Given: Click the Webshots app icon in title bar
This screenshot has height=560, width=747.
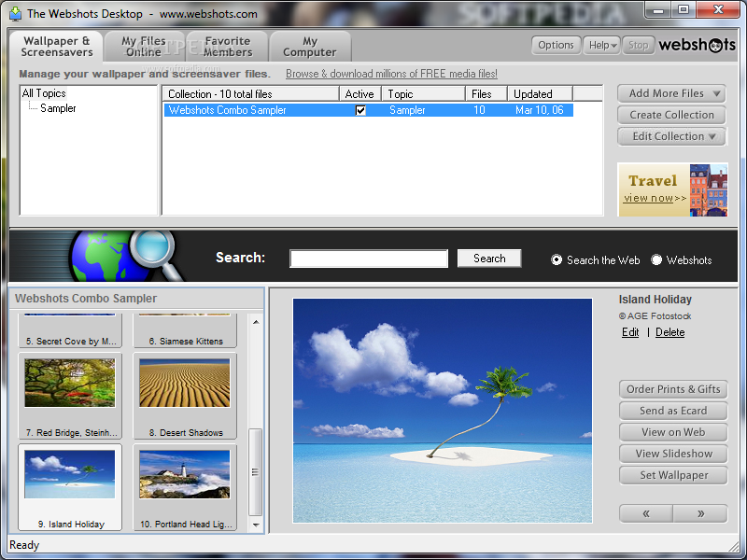Looking at the screenshot, I should (15, 13).
